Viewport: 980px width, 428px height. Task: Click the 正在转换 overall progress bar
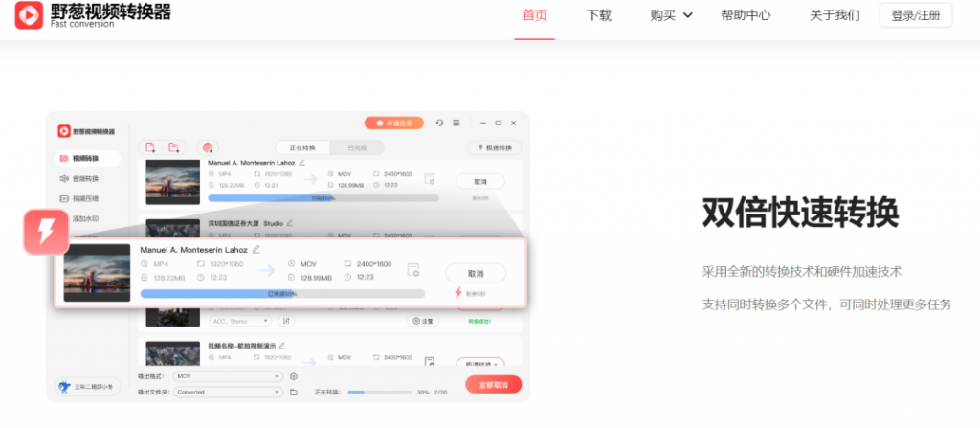379,393
